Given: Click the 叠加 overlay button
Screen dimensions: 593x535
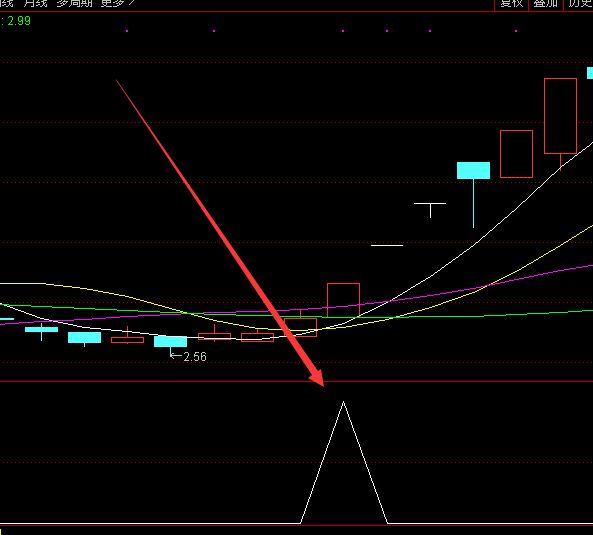Looking at the screenshot, I should pos(545,4).
